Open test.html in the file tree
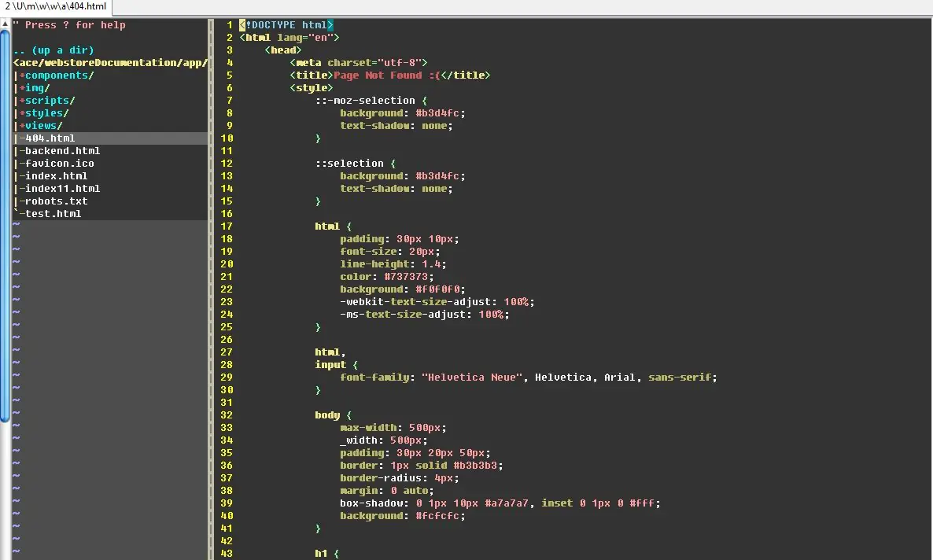933x560 pixels. pyautogui.click(x=53, y=214)
